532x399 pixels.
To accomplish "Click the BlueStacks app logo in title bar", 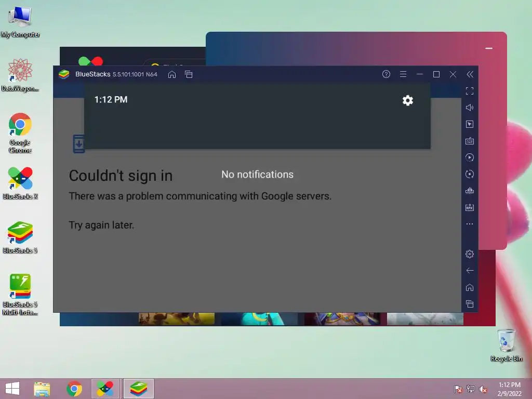I will (x=64, y=74).
